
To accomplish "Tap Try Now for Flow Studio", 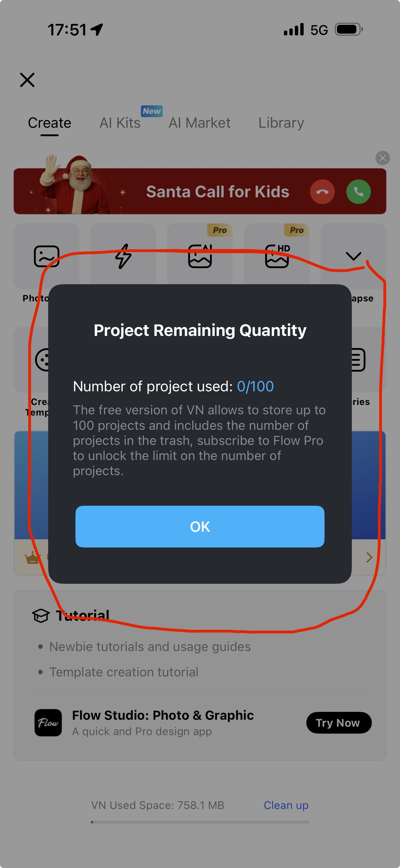I will 338,722.
